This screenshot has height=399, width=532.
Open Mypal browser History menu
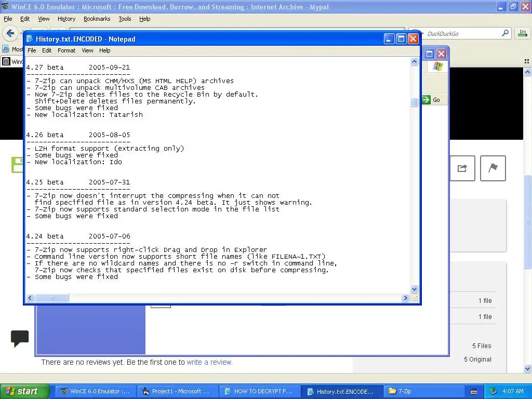(x=66, y=19)
